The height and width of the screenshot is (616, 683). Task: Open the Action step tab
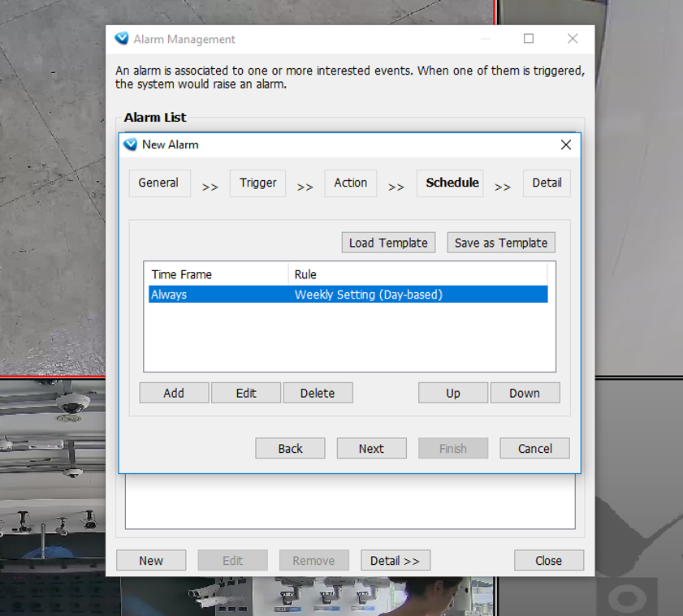[x=350, y=183]
